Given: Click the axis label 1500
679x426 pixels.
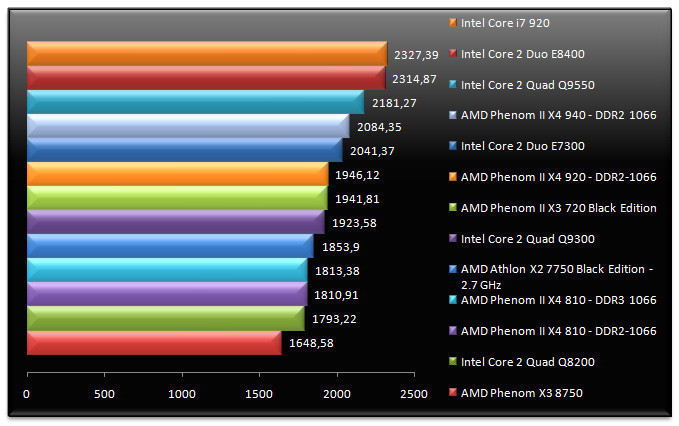Looking at the screenshot, I should pyautogui.click(x=259, y=394).
